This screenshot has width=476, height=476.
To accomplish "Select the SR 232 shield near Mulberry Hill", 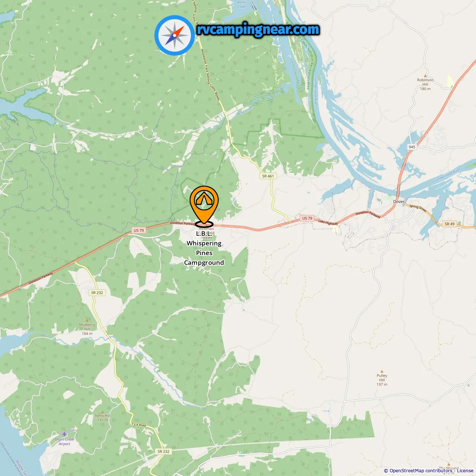I will tap(97, 293).
